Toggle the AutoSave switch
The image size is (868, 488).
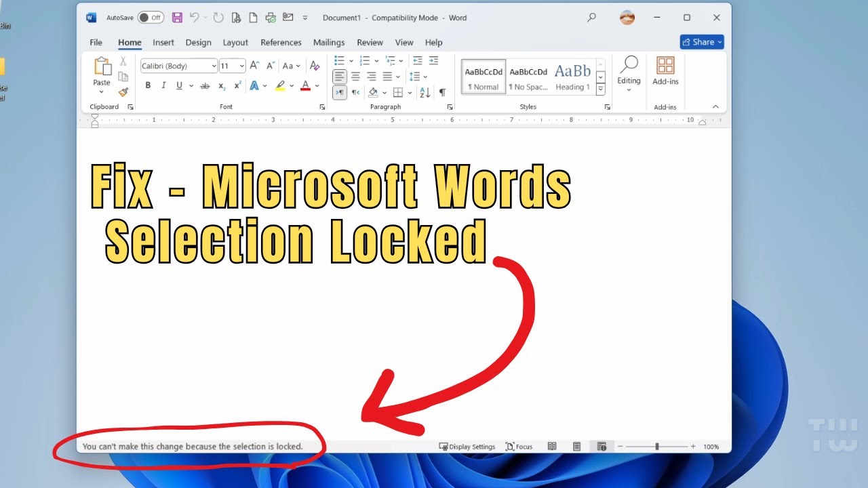151,18
